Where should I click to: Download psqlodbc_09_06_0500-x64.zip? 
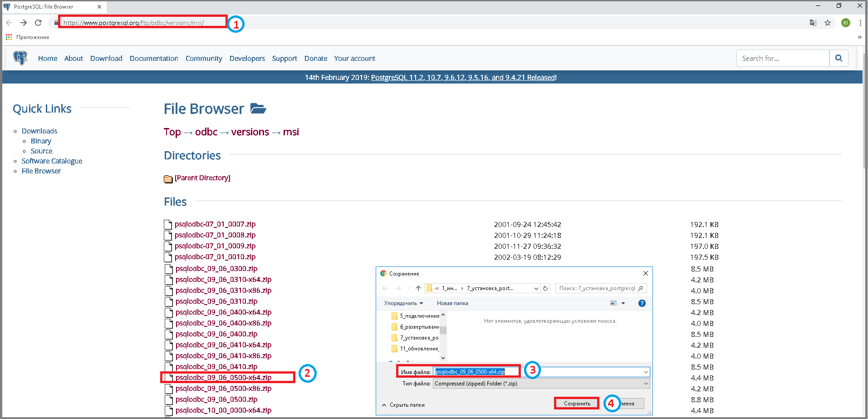[x=223, y=378]
